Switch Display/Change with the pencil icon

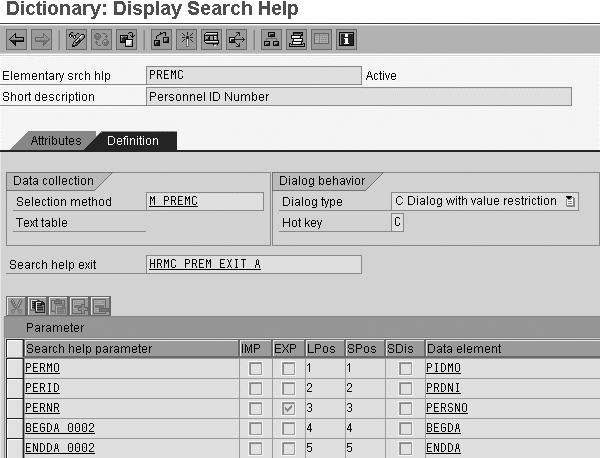point(76,39)
